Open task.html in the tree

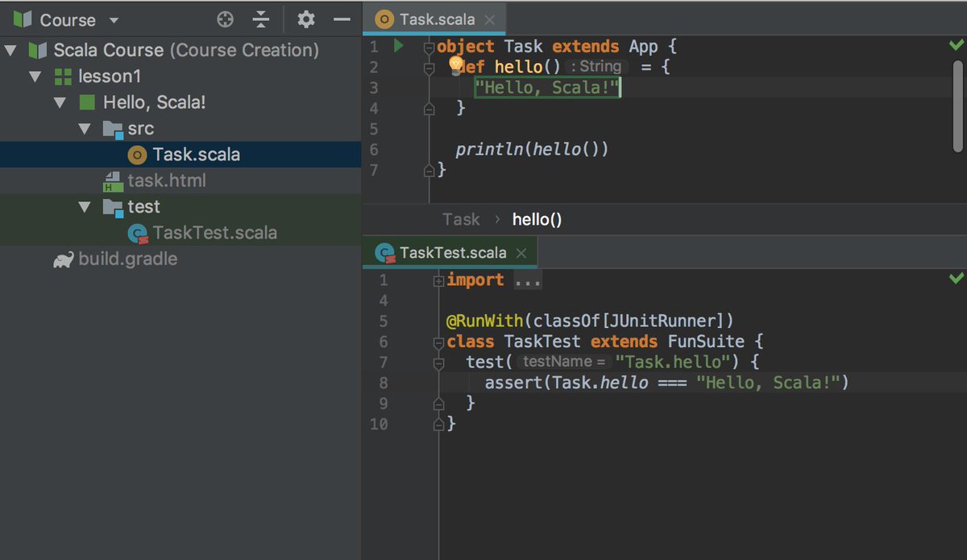[x=166, y=180]
